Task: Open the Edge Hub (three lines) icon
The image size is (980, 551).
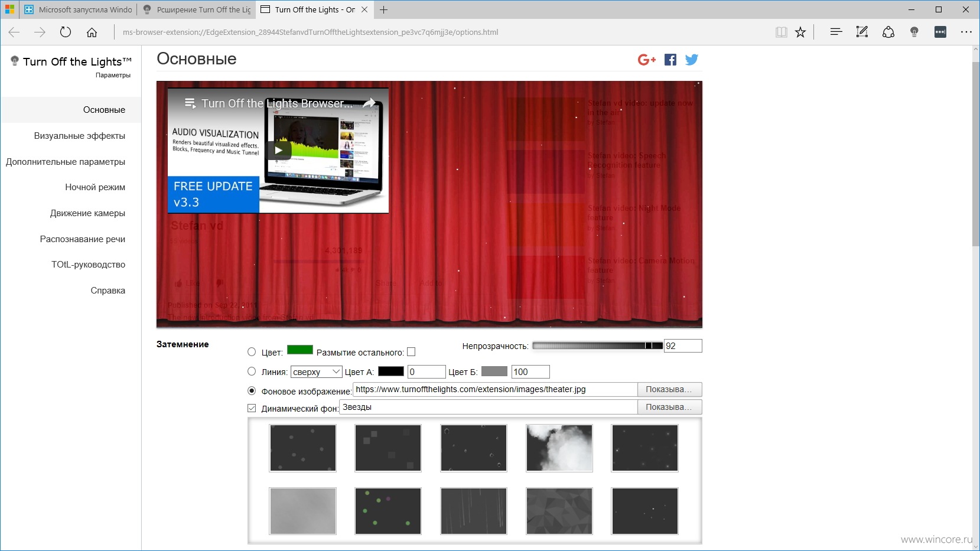Action: click(836, 32)
